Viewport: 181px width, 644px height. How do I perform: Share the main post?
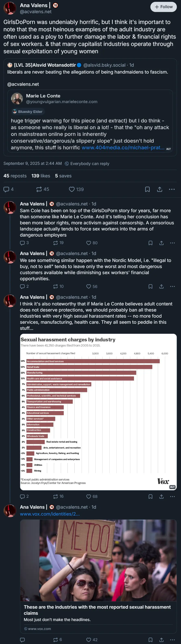pos(159,189)
